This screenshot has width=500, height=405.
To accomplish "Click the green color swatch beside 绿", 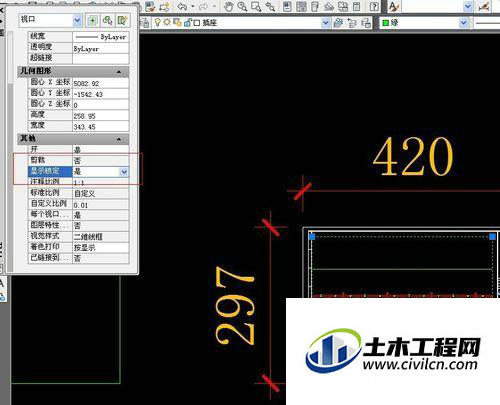I will pyautogui.click(x=386, y=23).
